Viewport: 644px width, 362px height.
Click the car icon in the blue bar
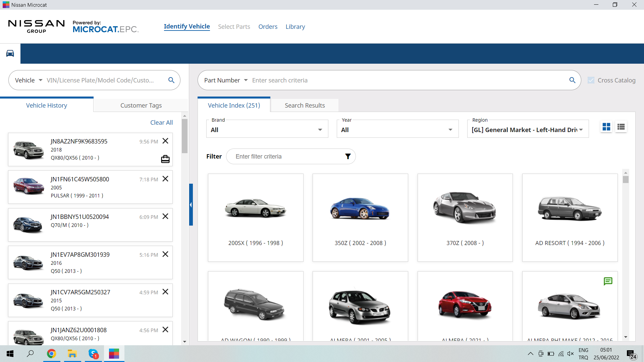click(10, 53)
